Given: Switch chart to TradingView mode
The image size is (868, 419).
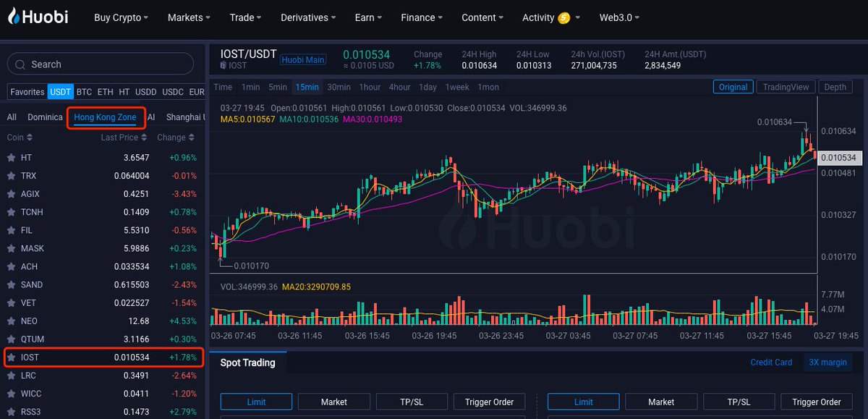Looking at the screenshot, I should [x=786, y=87].
